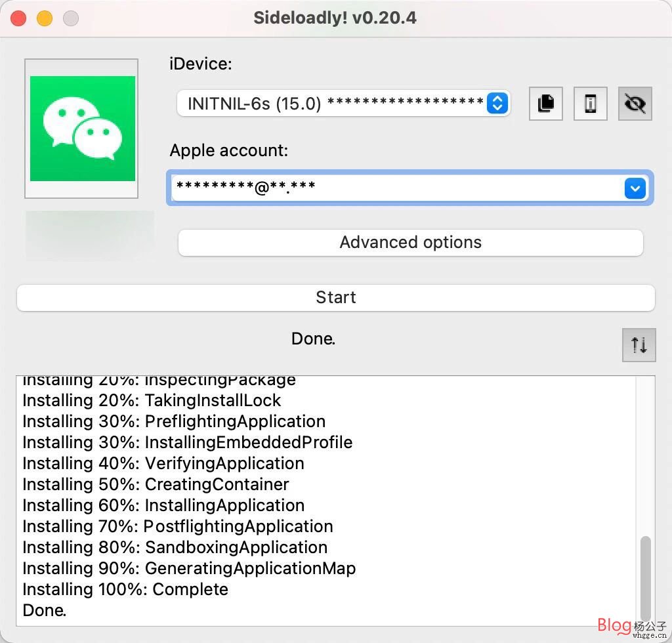Toggle the hide sensitive info eye icon
Image resolution: width=672 pixels, height=643 pixels.
[x=635, y=103]
